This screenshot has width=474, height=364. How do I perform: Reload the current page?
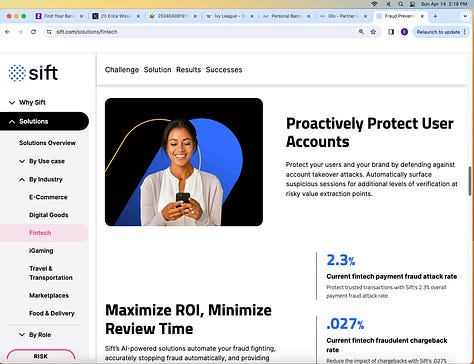click(33, 32)
